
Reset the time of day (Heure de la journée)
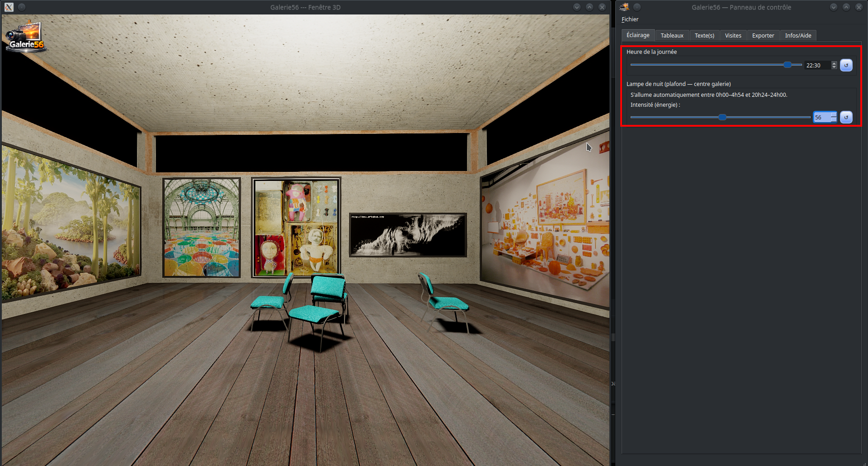(x=846, y=65)
